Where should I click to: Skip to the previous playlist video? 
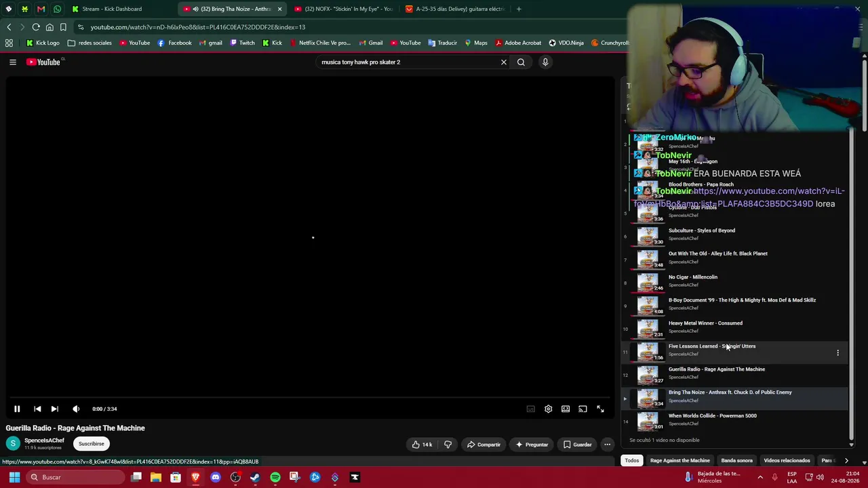point(37,409)
